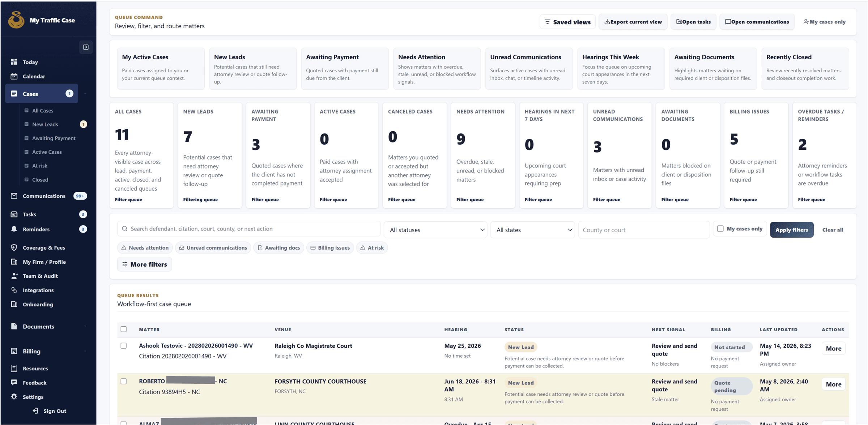Toggle the Awaiting docs filter chip

pyautogui.click(x=279, y=248)
